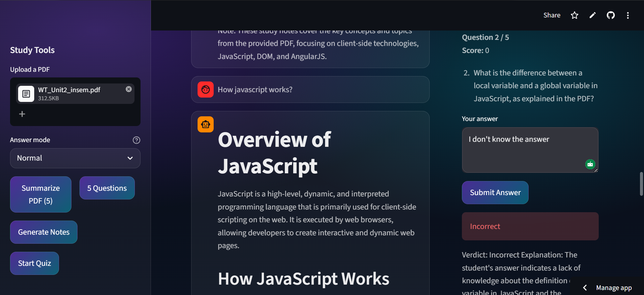This screenshot has height=295, width=644.
Task: Open the three-dot app menu
Action: [628, 15]
